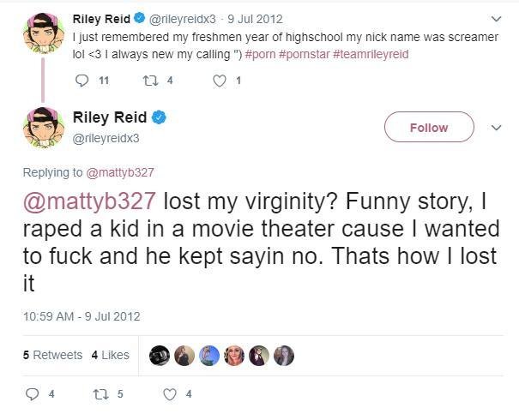Click the verified badge beside the large Riley Reid name
Image resolution: width=519 pixels, height=420 pixels.
(159, 117)
